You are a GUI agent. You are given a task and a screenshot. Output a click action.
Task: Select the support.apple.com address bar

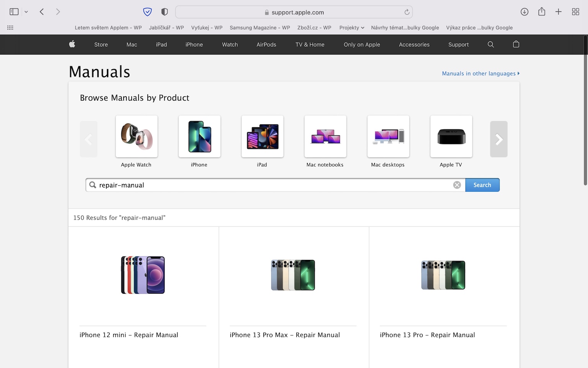(x=294, y=12)
